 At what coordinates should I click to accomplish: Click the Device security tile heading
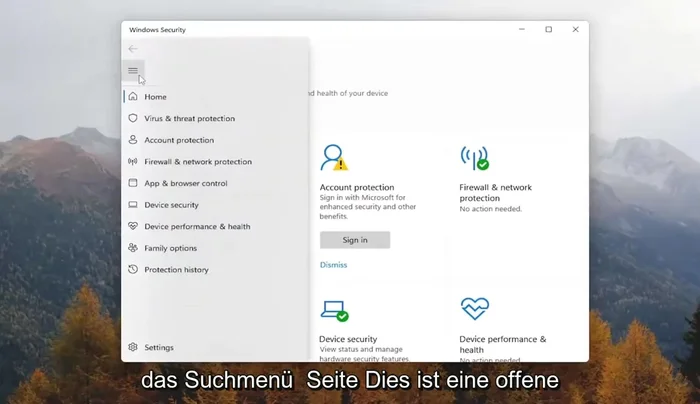[x=348, y=339]
